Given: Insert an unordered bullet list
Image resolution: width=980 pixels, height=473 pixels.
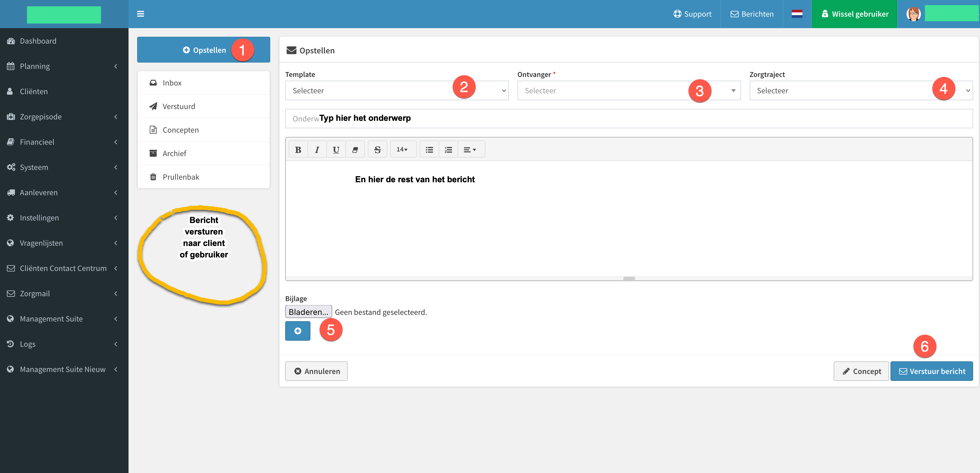Looking at the screenshot, I should [429, 150].
